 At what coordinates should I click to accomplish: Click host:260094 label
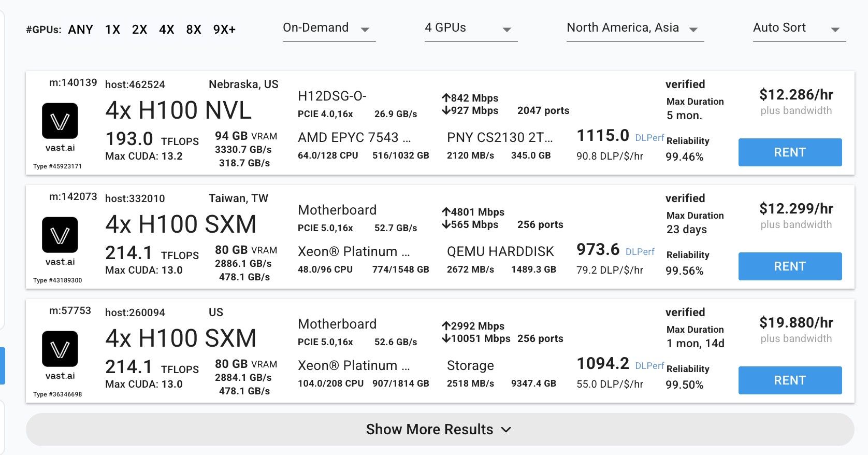[135, 312]
